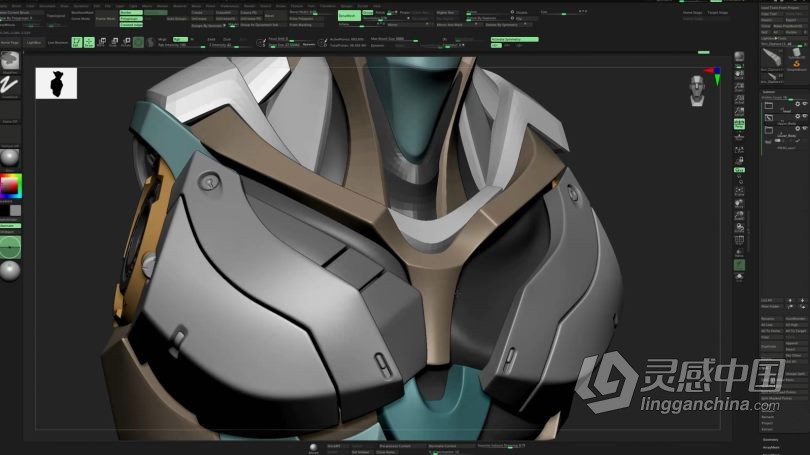The image size is (810, 455).
Task: Click the silhouette thumbnail preview in viewport
Action: click(x=56, y=83)
